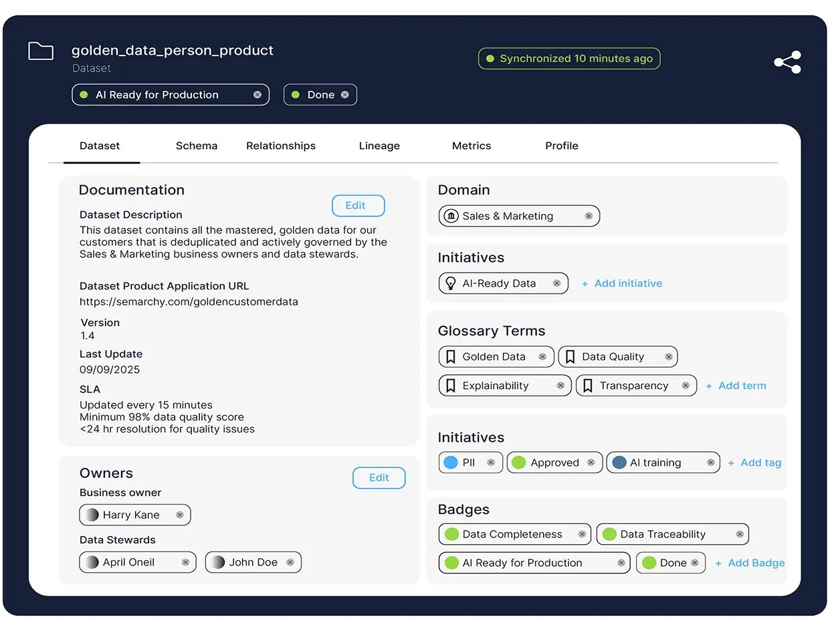Remove the Data Quality glossary term

coord(669,357)
